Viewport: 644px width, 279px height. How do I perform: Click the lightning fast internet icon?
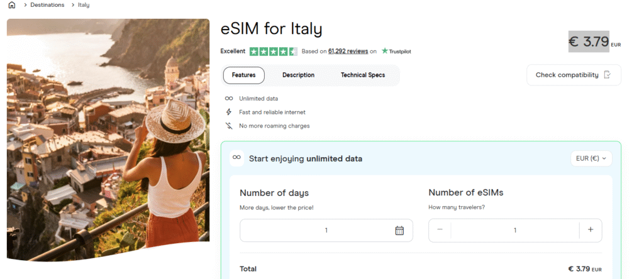229,112
